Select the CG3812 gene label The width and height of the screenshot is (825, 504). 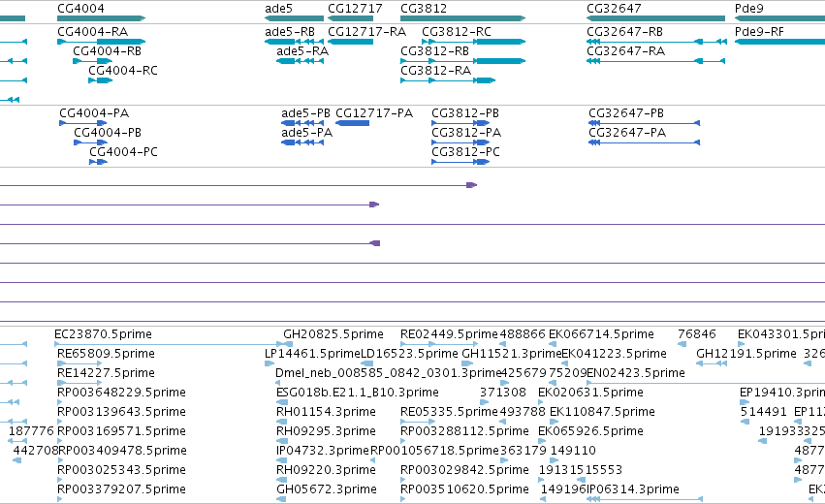click(424, 9)
